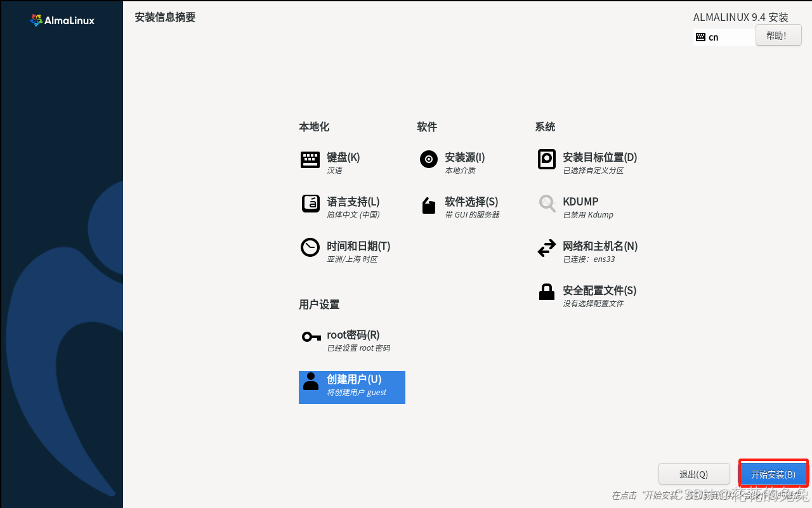This screenshot has width=812, height=508.
Task: Click the magnifier icon for KDUMP
Action: pos(547,204)
